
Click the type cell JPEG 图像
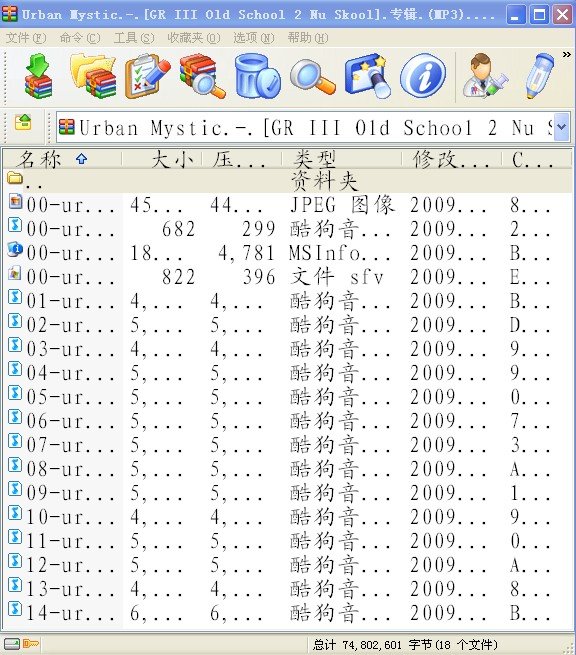pyautogui.click(x=342, y=205)
